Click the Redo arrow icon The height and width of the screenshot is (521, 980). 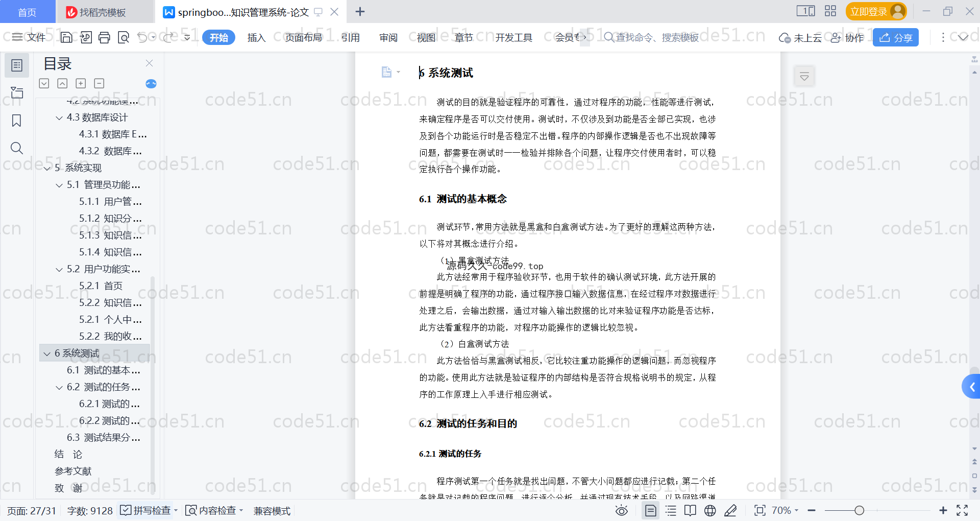click(168, 37)
